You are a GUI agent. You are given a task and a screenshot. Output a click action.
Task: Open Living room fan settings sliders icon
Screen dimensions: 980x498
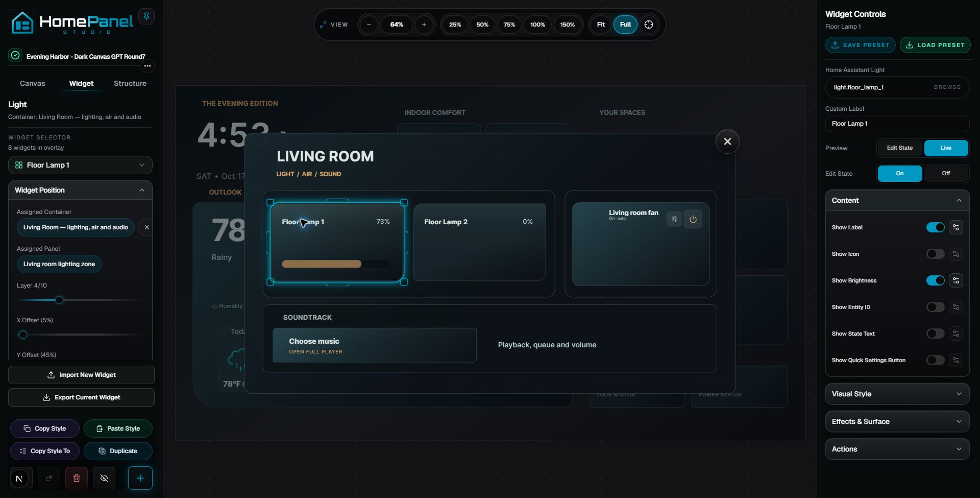tap(674, 219)
